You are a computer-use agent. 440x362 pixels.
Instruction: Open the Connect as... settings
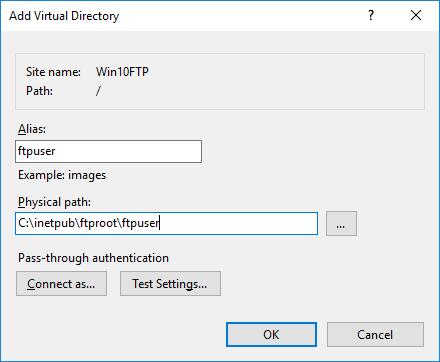(61, 284)
